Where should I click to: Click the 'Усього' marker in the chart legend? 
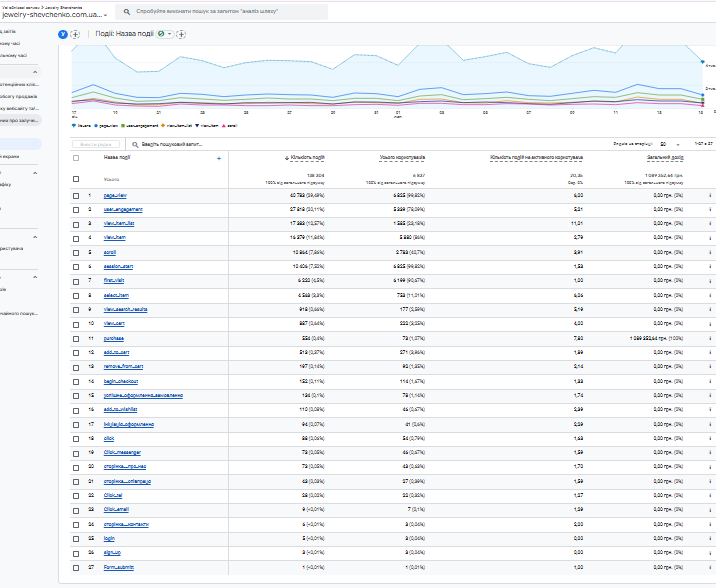(74, 126)
